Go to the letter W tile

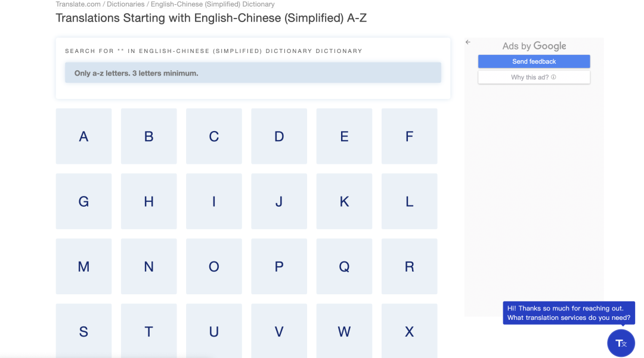pos(344,331)
